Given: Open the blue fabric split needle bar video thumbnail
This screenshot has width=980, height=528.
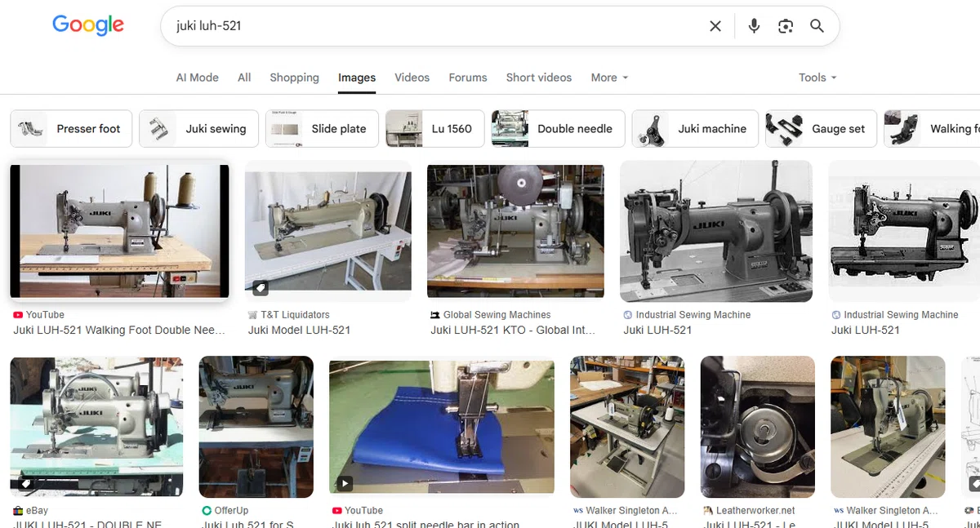Looking at the screenshot, I should [x=442, y=427].
